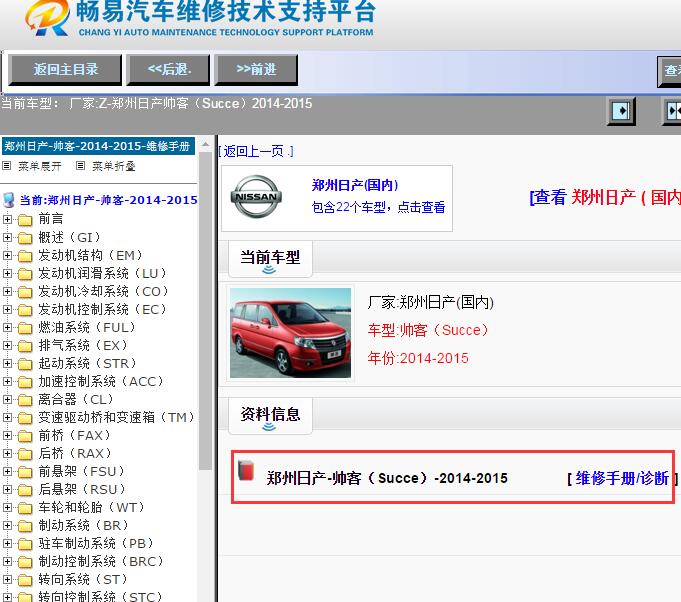Expand the 变速驱动桥和变速箱（TM） node
The height and width of the screenshot is (602, 681).
[7, 417]
